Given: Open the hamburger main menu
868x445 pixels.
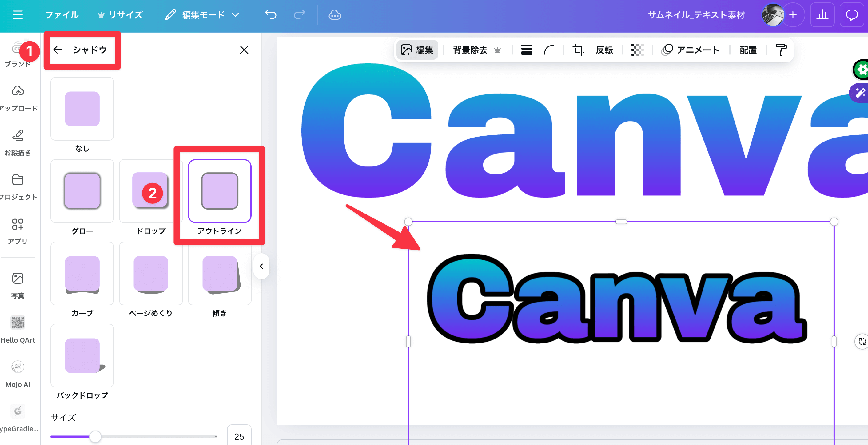Looking at the screenshot, I should [x=18, y=15].
